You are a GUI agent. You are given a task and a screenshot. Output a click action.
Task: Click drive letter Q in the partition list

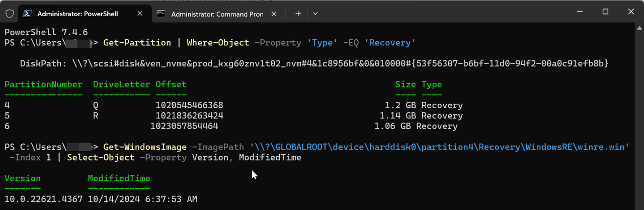point(96,106)
